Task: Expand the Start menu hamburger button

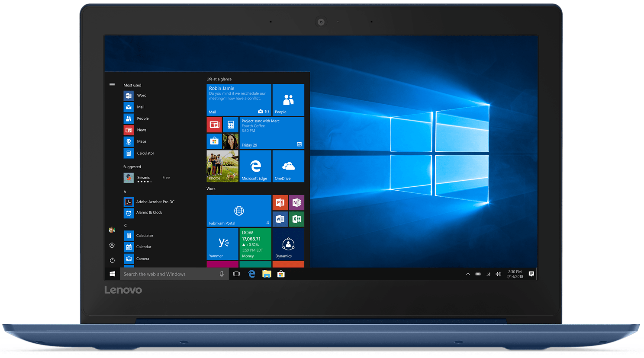Action: click(112, 85)
